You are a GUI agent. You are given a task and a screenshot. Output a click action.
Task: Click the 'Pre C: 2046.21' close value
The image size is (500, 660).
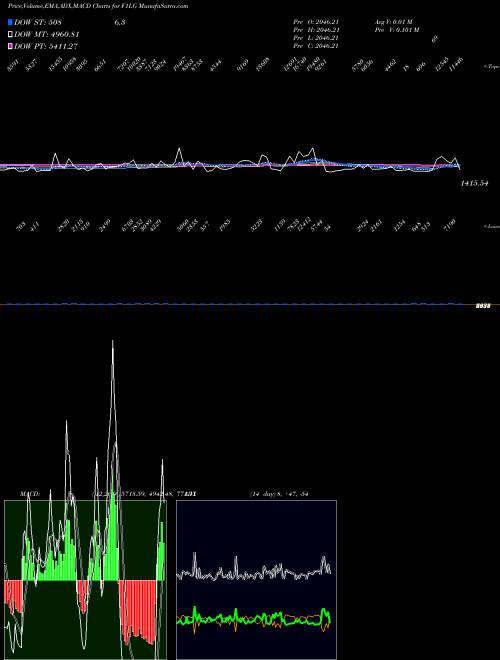coord(316,46)
